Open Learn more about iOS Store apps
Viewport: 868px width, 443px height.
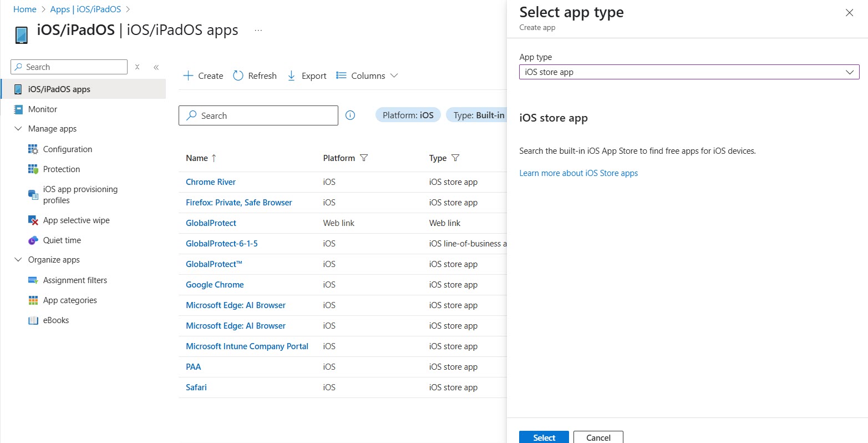coord(578,173)
